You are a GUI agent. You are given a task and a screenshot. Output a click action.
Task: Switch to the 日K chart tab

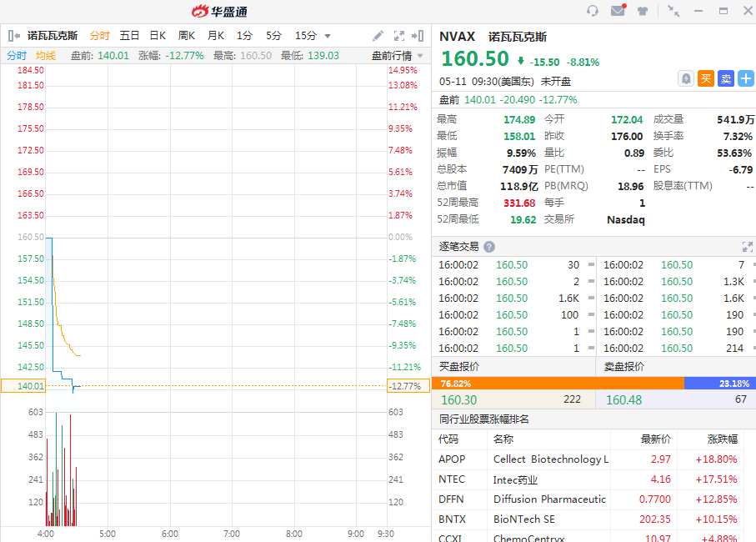pyautogui.click(x=158, y=36)
